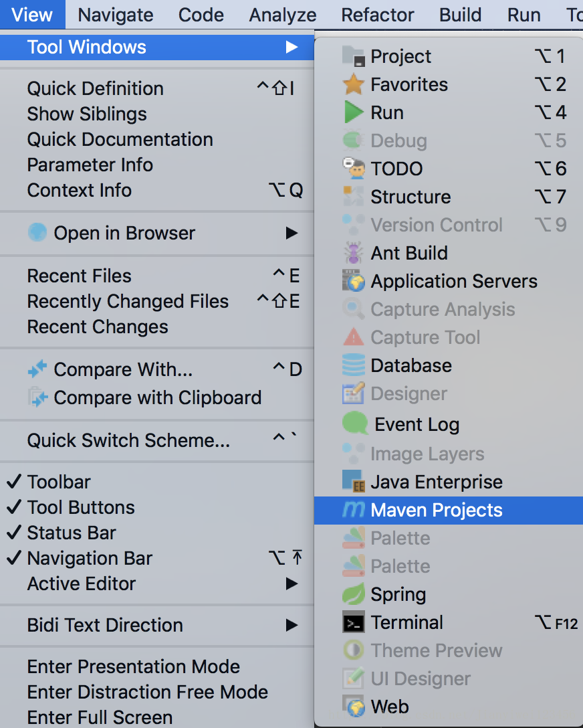Click the Java Enterprise EE icon
Screen dimensions: 583x728
pyautogui.click(x=354, y=482)
